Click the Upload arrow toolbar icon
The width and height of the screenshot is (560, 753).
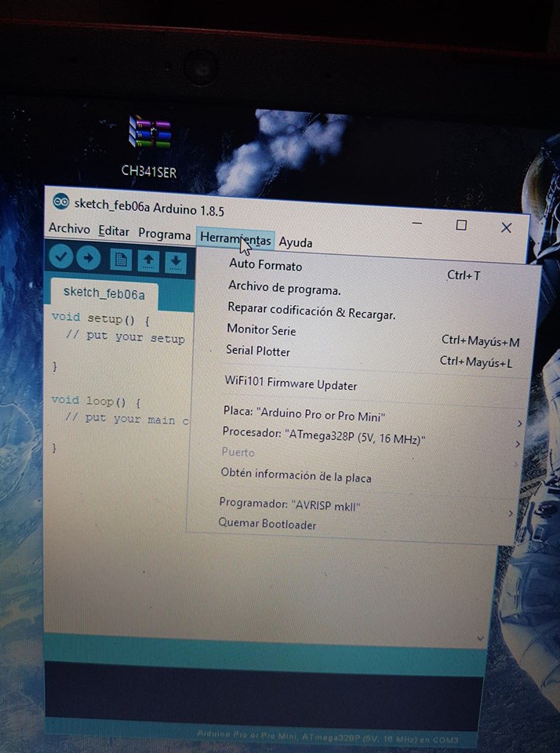click(89, 258)
